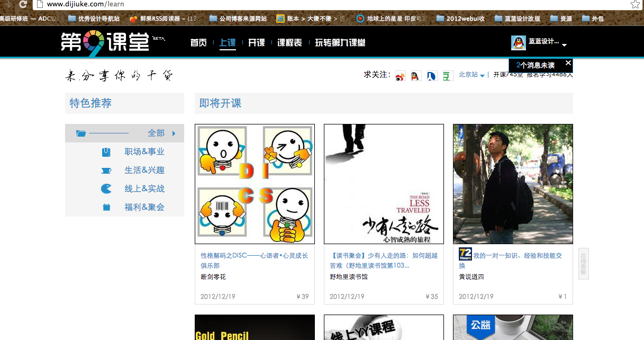Screen dimensions: 644x340
Task: Click the Sina Weibo follow icon
Action: tap(400, 76)
